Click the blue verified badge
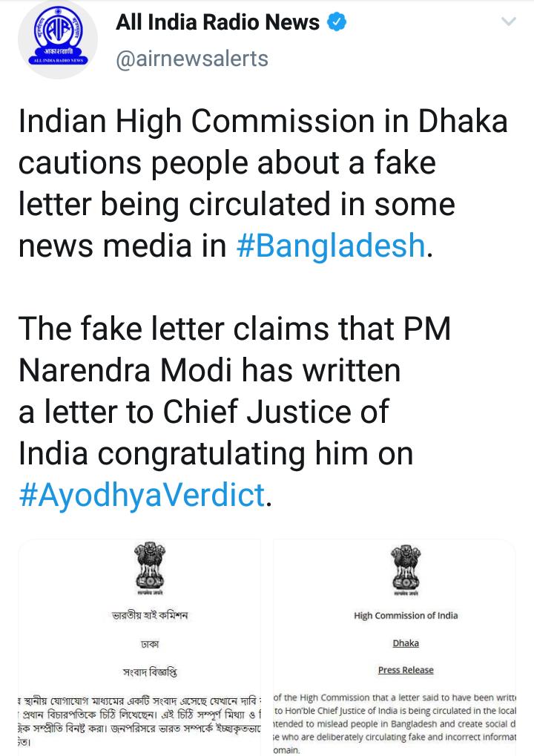534x756 pixels. click(337, 23)
